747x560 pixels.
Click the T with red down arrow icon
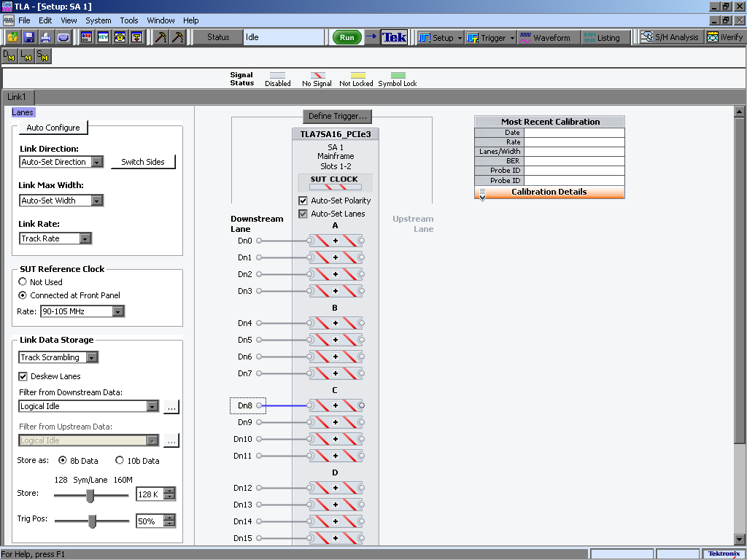(136, 37)
